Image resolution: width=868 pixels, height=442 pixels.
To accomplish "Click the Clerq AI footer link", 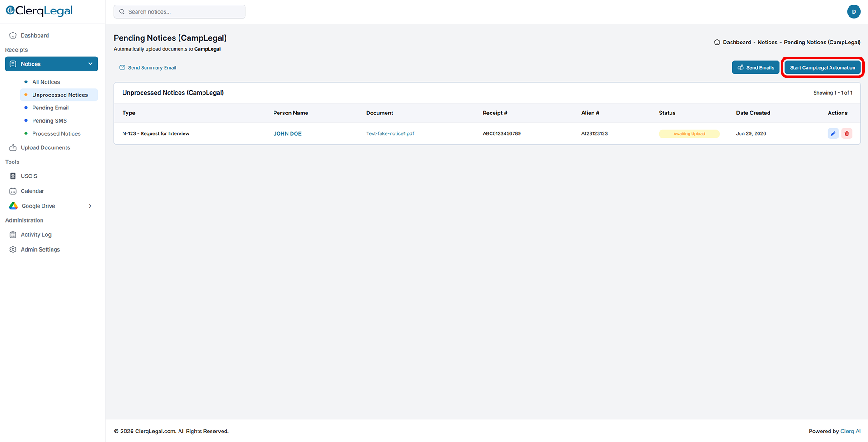I will [x=850, y=431].
